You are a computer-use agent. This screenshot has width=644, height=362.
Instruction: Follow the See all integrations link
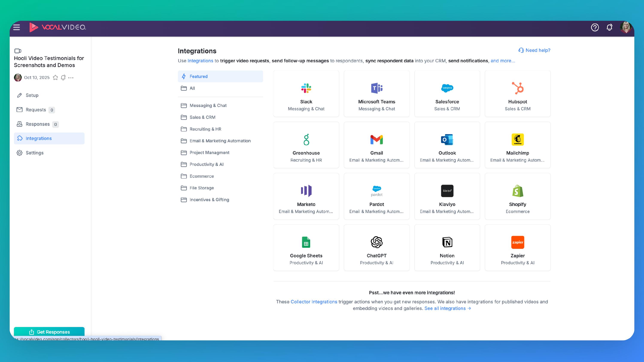(447, 308)
